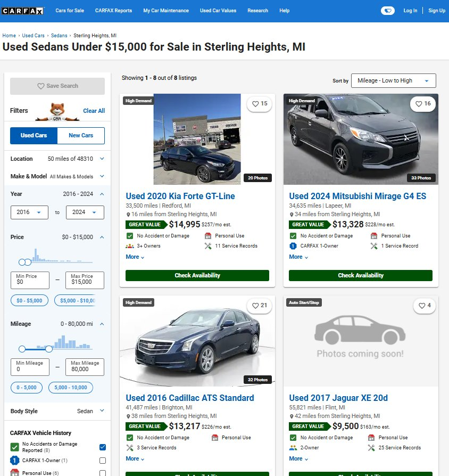
Task: Uncheck No Accidents or Damage Reported filter
Action: (103, 447)
